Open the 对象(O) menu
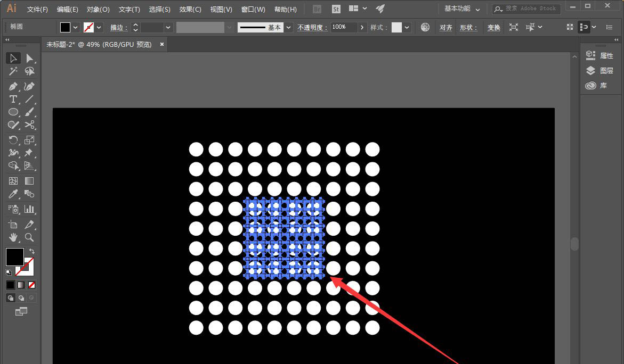This screenshot has height=364, width=624. point(98,9)
